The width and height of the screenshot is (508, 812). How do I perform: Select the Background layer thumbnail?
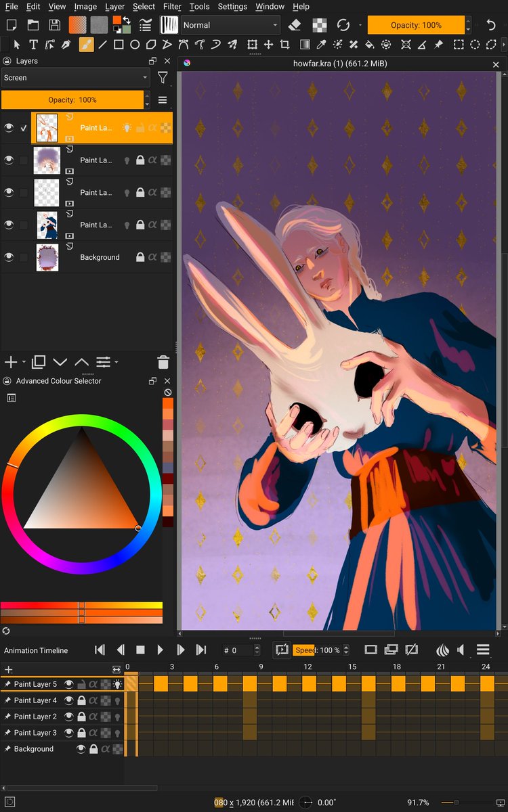pos(47,257)
